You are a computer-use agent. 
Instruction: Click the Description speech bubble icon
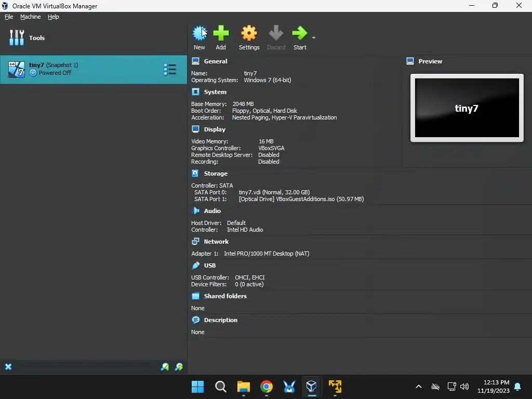click(195, 320)
